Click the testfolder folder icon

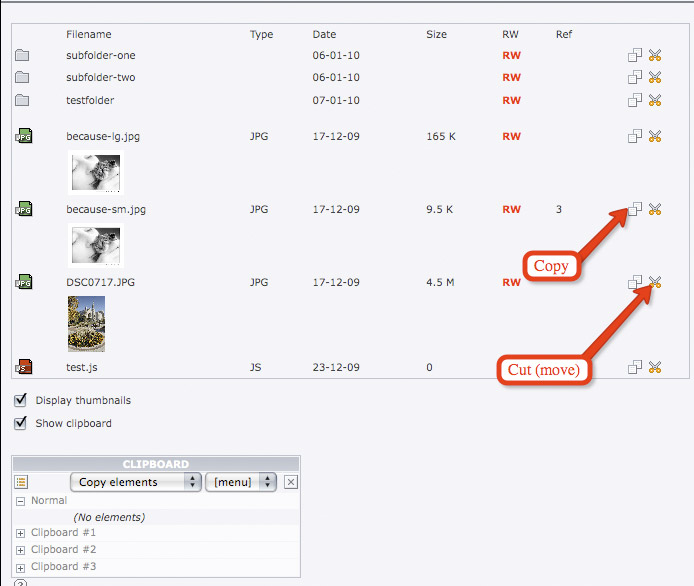click(x=22, y=100)
